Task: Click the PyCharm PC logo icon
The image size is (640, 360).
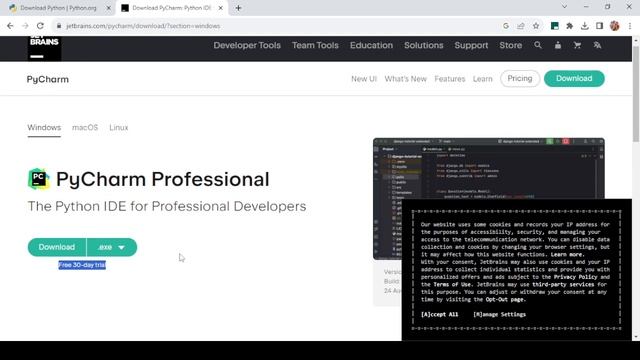Action: click(39, 179)
